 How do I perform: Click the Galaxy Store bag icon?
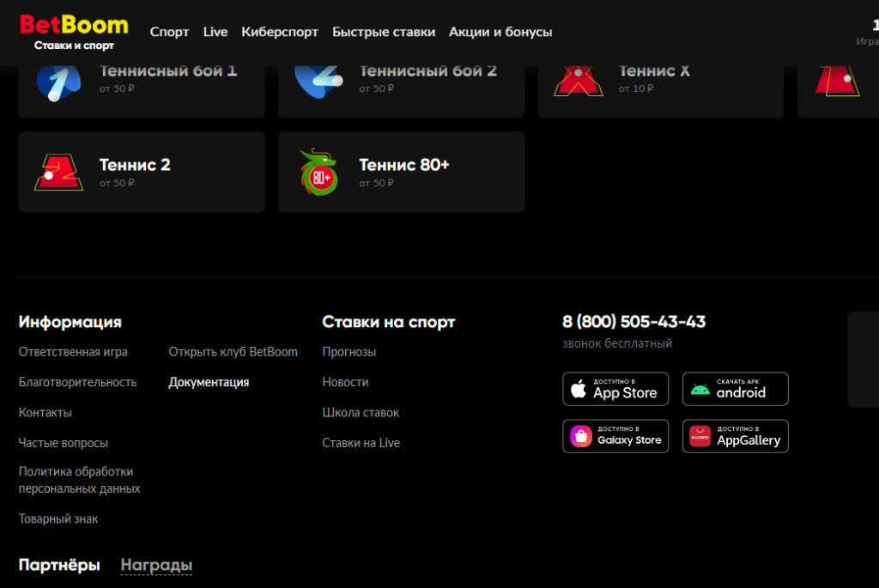pyautogui.click(x=581, y=436)
